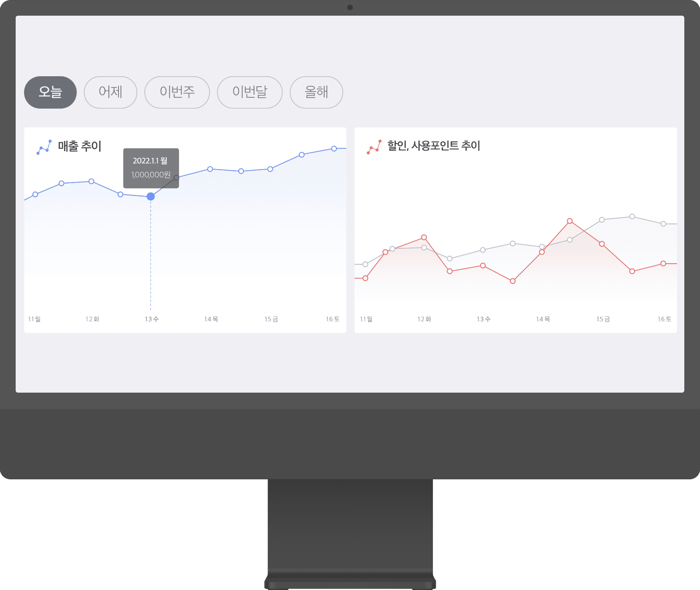Click the rightmost blue sales data point
Screen dimensions: 700x590
pyautogui.click(x=334, y=149)
